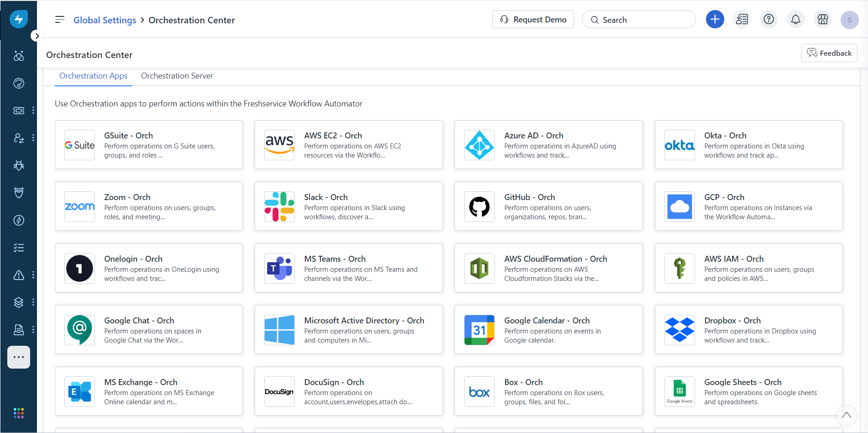Expand submenu dots beside layers icon

[x=33, y=302]
